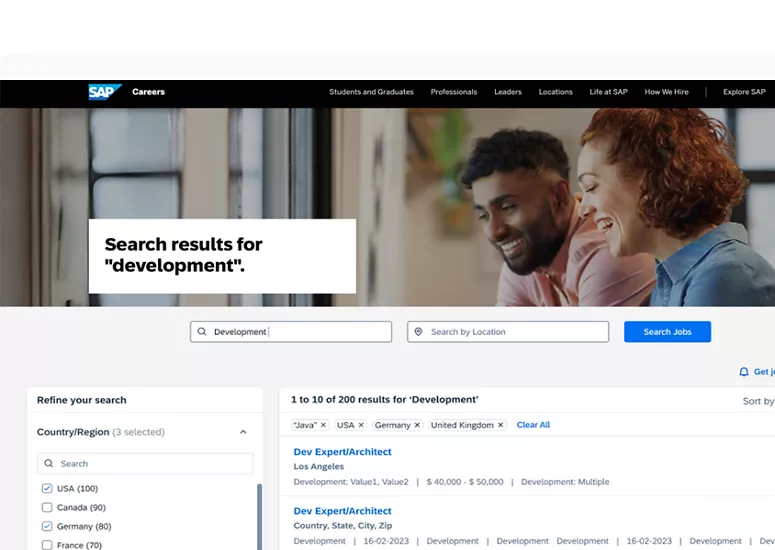Open Students and Graduates menu
Viewport: 775px width, 550px height.
tap(371, 92)
